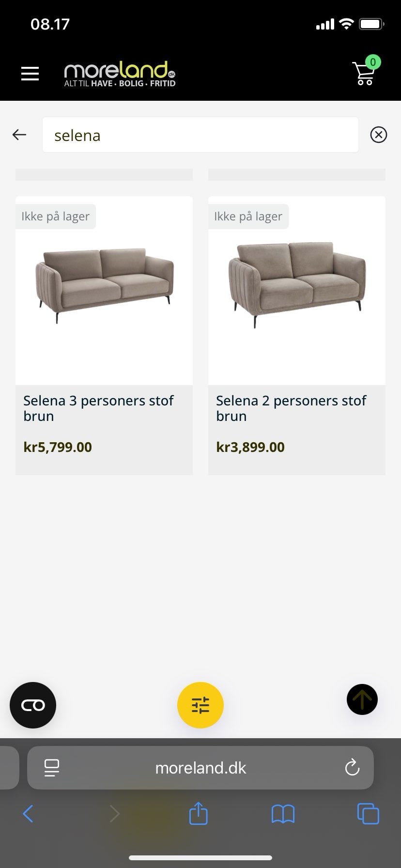Tap the moreland logo
This screenshot has width=401, height=868.
click(120, 74)
